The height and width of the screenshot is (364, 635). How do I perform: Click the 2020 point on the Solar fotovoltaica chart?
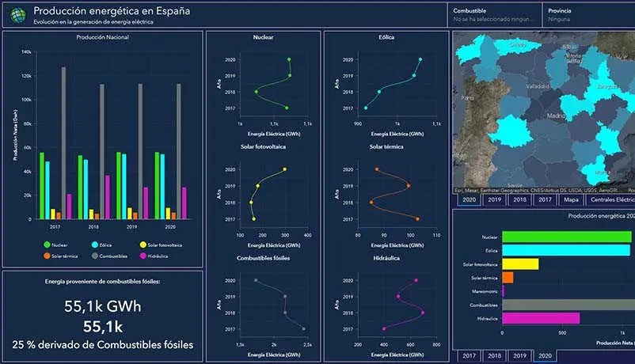pos(284,169)
